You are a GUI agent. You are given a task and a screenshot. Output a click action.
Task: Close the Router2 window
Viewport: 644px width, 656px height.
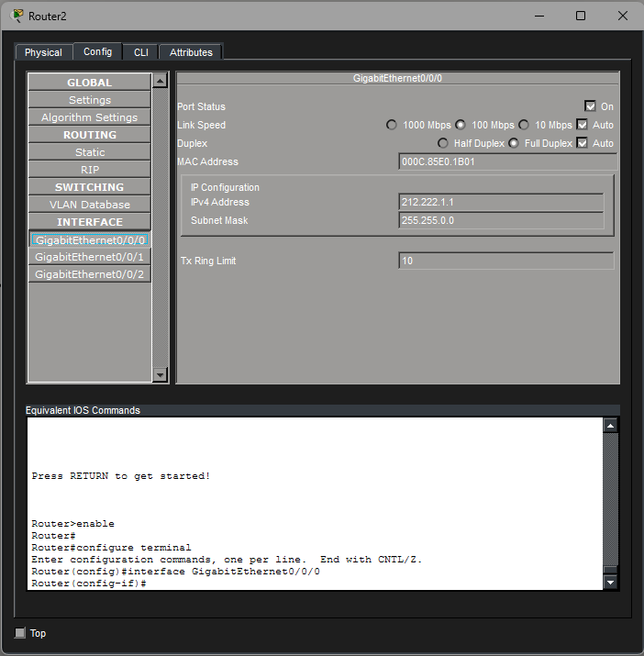[x=623, y=17]
